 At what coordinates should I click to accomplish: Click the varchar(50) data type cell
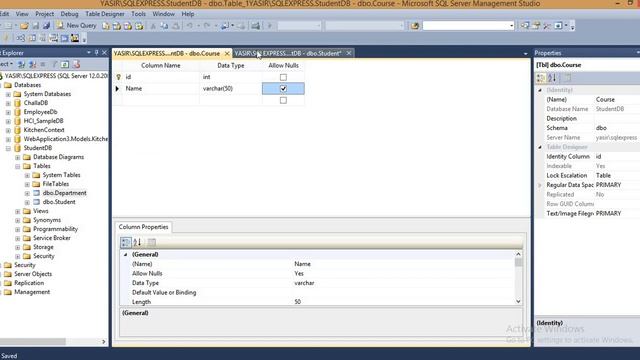tap(230, 89)
